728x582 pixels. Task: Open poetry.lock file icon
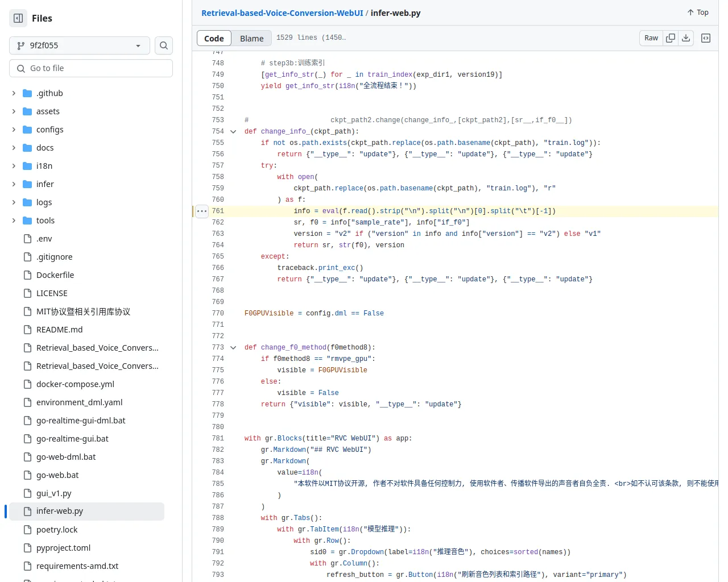[x=27, y=530]
